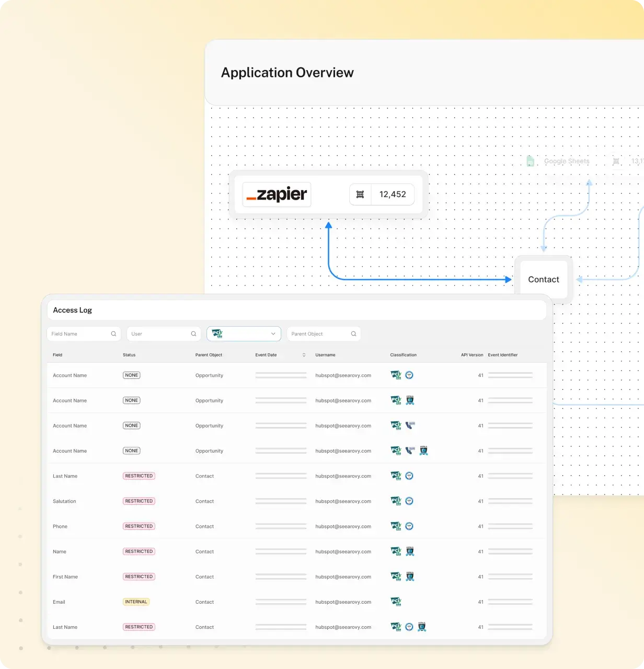Image resolution: width=644 pixels, height=669 pixels.
Task: Click the Status column header
Action: pos(129,355)
